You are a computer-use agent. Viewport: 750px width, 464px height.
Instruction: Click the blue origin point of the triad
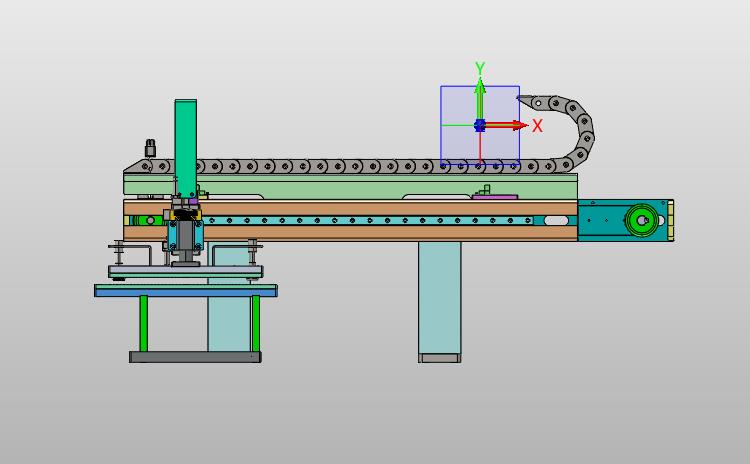point(479,125)
